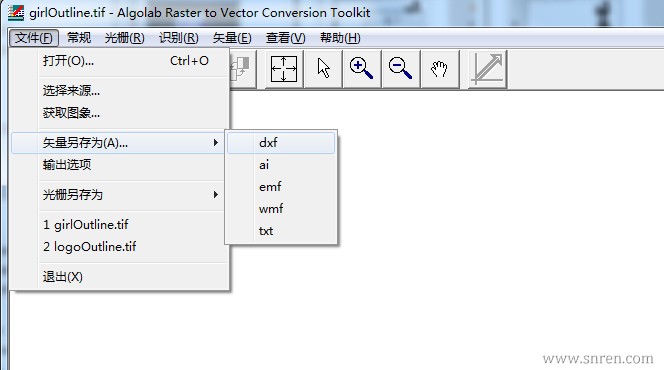Select the arrow pointer tool
Screen dimensions: 664x370
[324, 69]
